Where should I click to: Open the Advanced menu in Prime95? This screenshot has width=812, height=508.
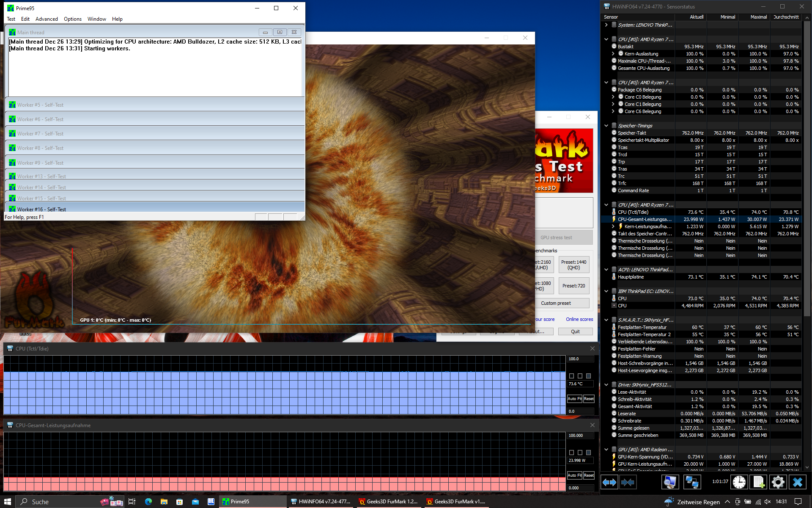pyautogui.click(x=47, y=19)
